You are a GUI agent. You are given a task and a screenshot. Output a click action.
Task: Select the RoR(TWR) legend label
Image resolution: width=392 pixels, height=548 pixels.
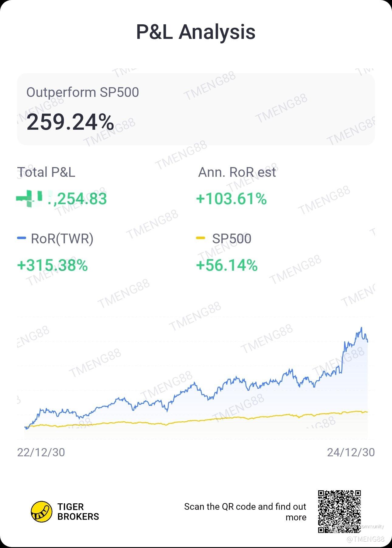pyautogui.click(x=62, y=239)
